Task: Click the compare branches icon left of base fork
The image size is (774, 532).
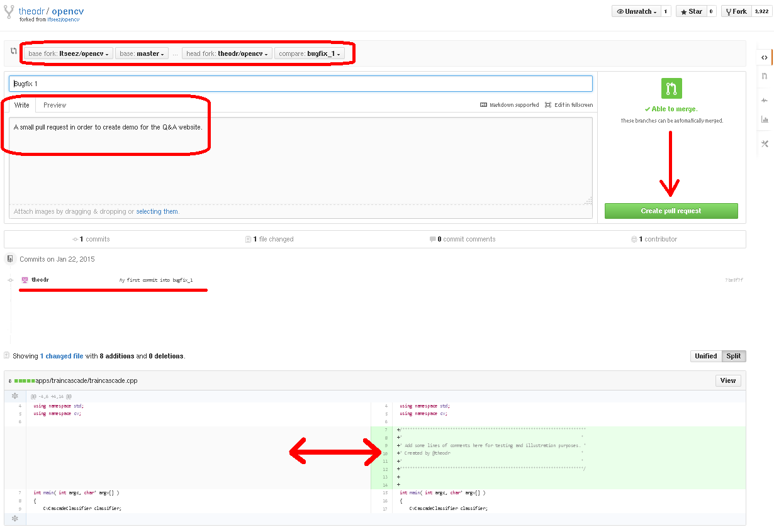Action: (x=14, y=51)
